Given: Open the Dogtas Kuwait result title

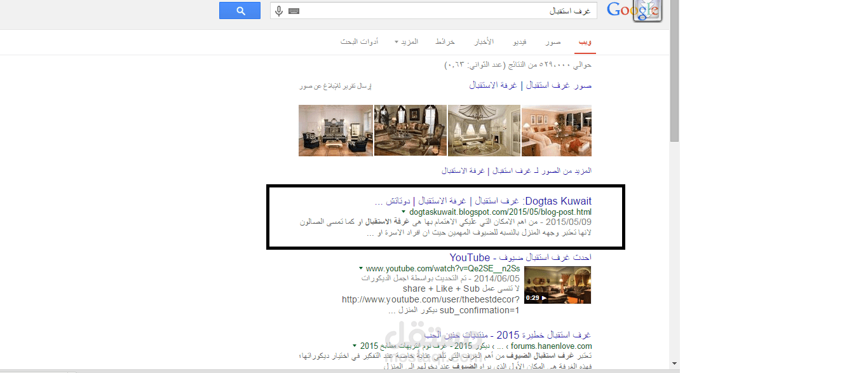Looking at the screenshot, I should pyautogui.click(x=483, y=201).
